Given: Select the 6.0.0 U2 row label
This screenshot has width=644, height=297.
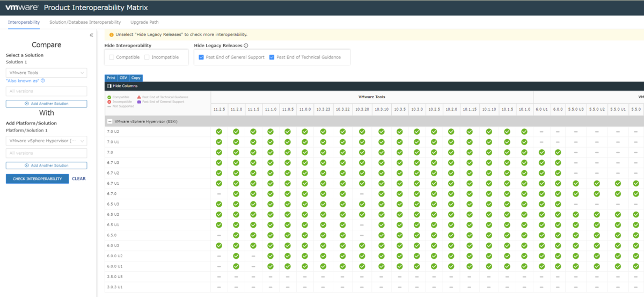Looking at the screenshot, I should coord(115,256).
